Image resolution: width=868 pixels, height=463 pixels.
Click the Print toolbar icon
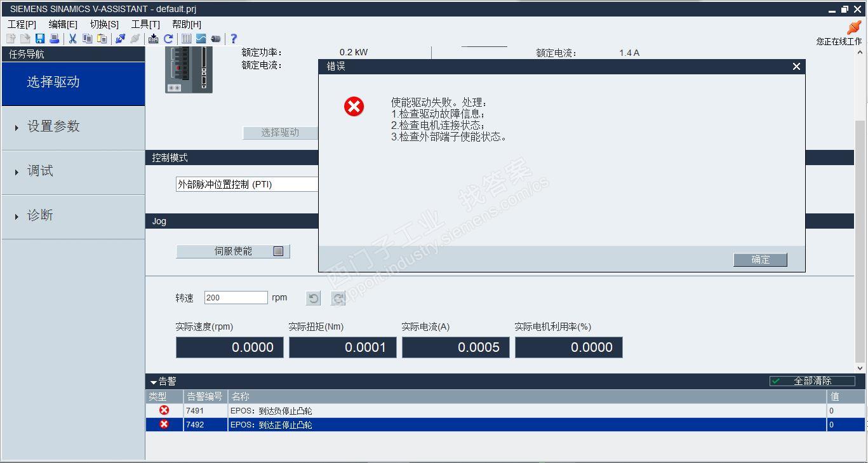pyautogui.click(x=55, y=39)
